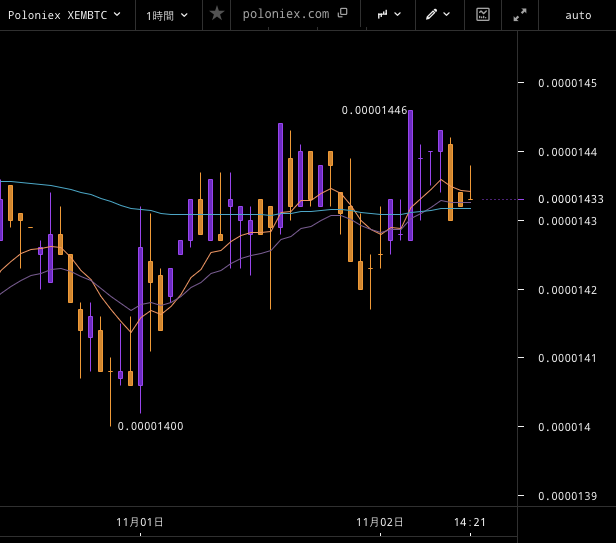Click the 0.0000144 price axis label
This screenshot has height=543, width=616.
(567, 152)
